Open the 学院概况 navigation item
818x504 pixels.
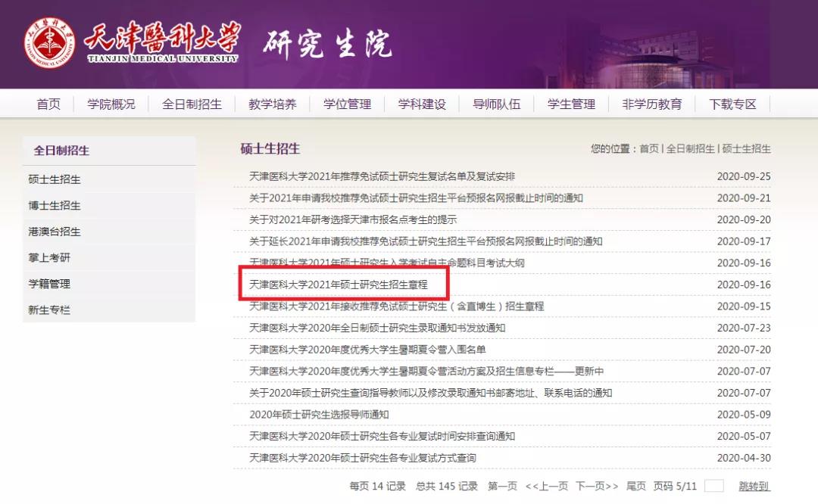111,104
